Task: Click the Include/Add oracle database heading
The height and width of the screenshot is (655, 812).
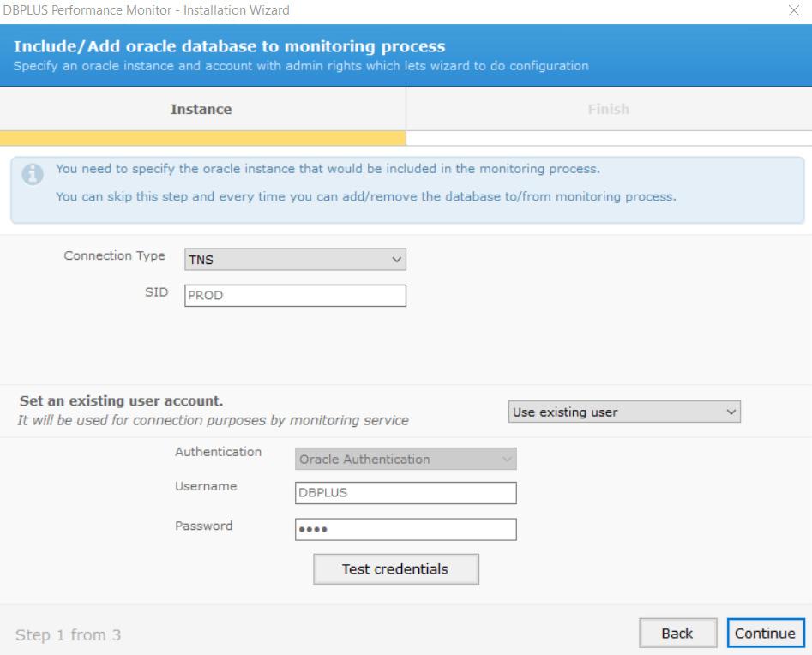Action: pyautogui.click(x=229, y=46)
